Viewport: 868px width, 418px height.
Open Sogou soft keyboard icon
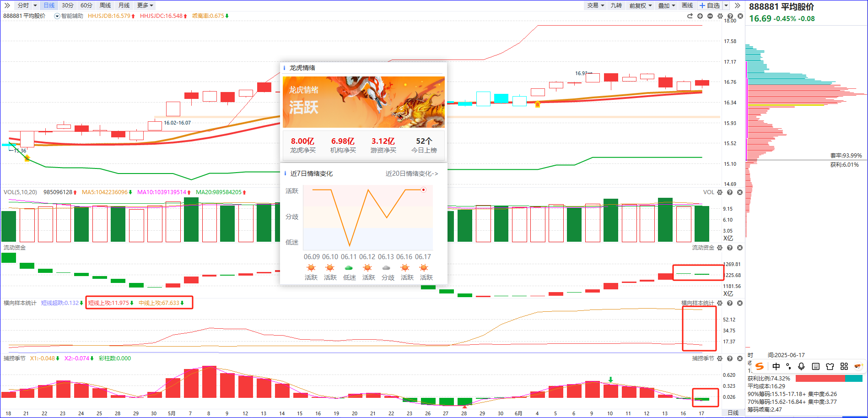pos(815,366)
